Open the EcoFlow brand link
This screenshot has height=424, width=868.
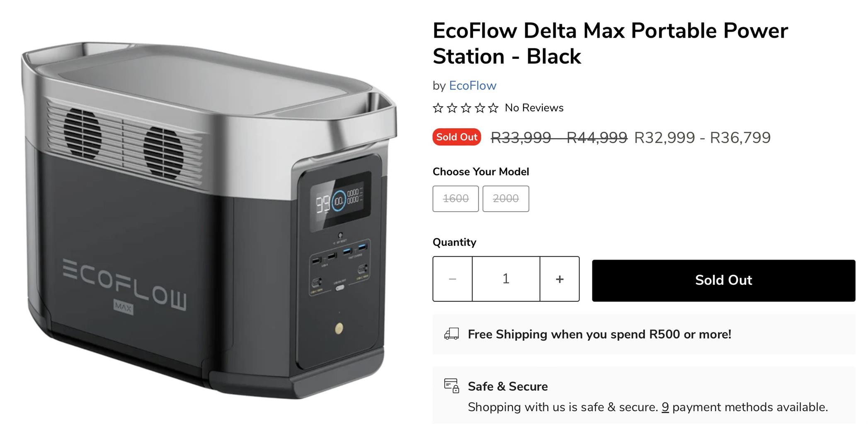click(x=473, y=86)
